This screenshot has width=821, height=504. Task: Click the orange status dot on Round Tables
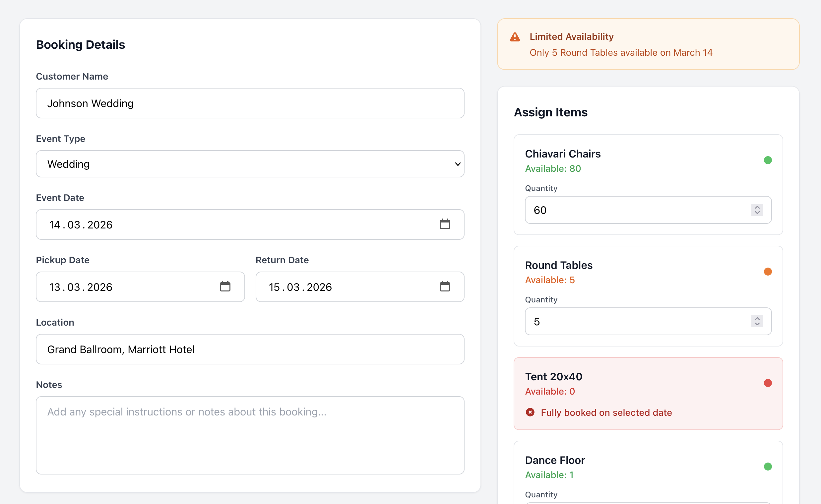[x=768, y=271]
